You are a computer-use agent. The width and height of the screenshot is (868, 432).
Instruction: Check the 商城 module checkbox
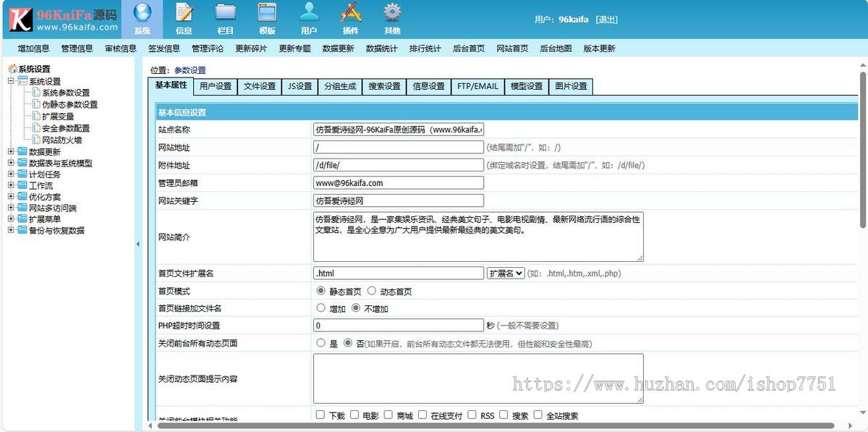388,415
